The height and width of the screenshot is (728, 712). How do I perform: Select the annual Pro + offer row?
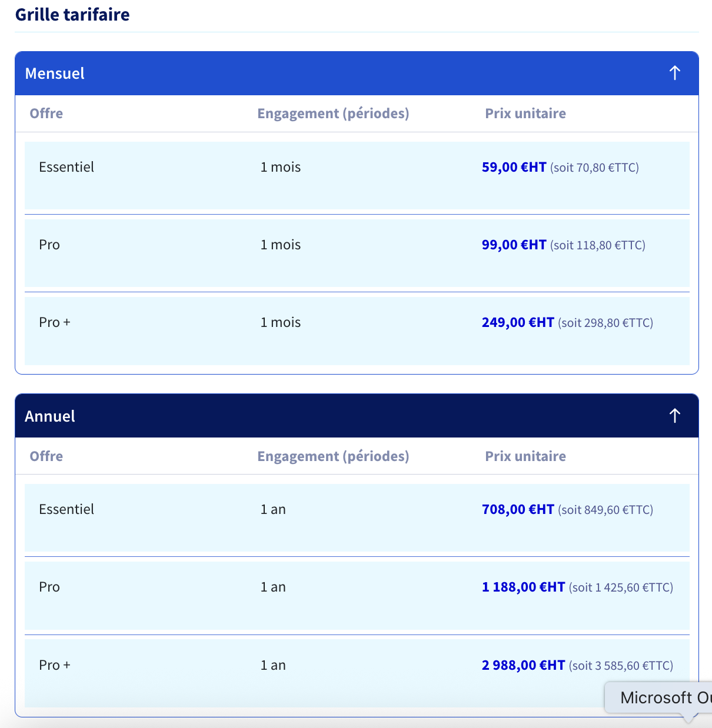[x=357, y=673]
